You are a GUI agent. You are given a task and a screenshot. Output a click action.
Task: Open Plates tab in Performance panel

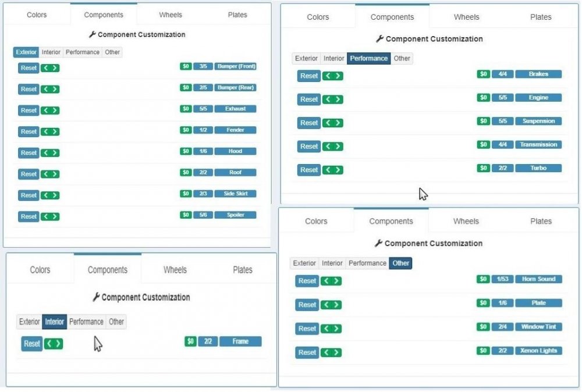[541, 17]
